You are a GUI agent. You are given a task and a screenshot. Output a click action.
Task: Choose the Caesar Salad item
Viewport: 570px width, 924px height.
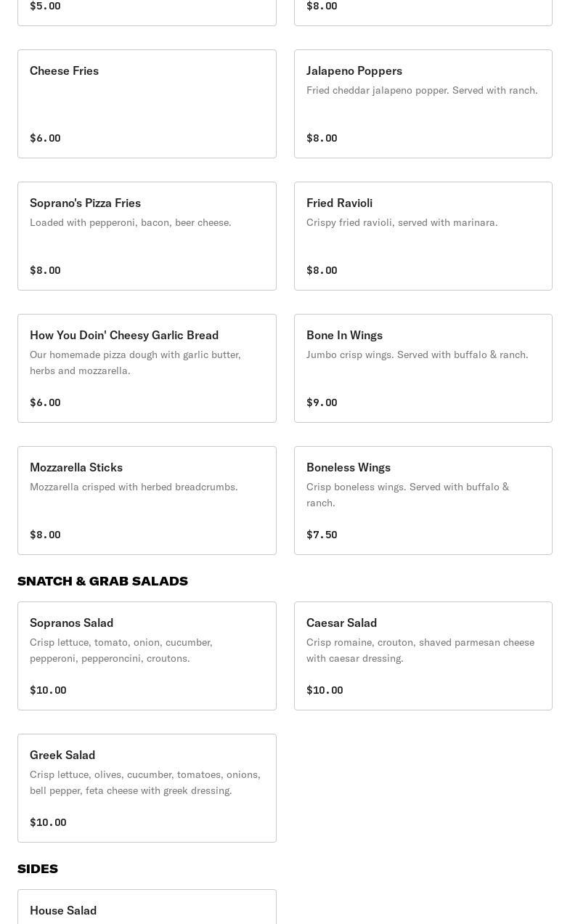(423, 655)
